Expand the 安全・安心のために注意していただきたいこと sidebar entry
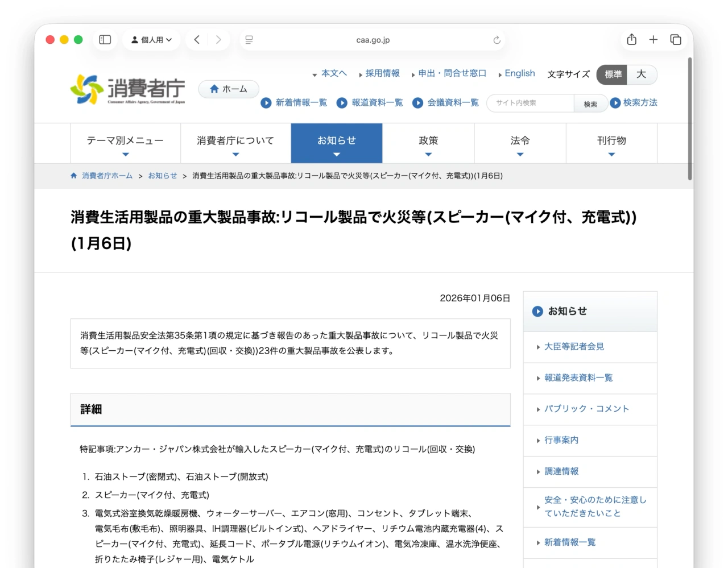The height and width of the screenshot is (568, 728). pos(595,507)
